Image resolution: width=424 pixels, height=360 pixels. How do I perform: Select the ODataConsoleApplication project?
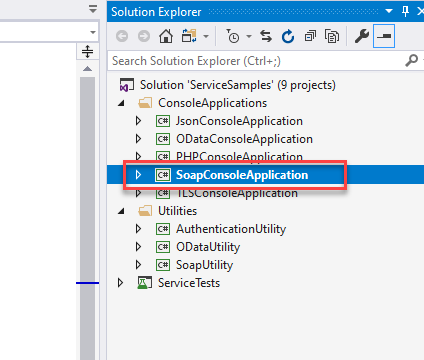pos(244,139)
